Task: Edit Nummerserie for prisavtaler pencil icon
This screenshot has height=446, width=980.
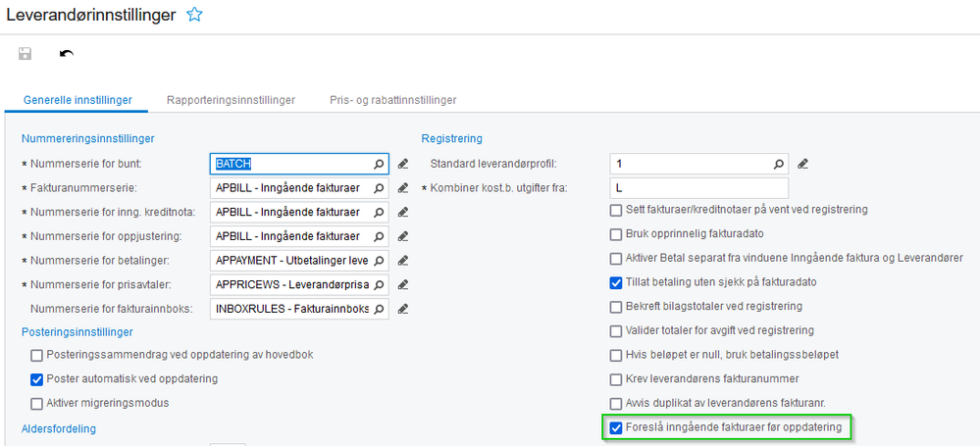Action: pos(403,285)
